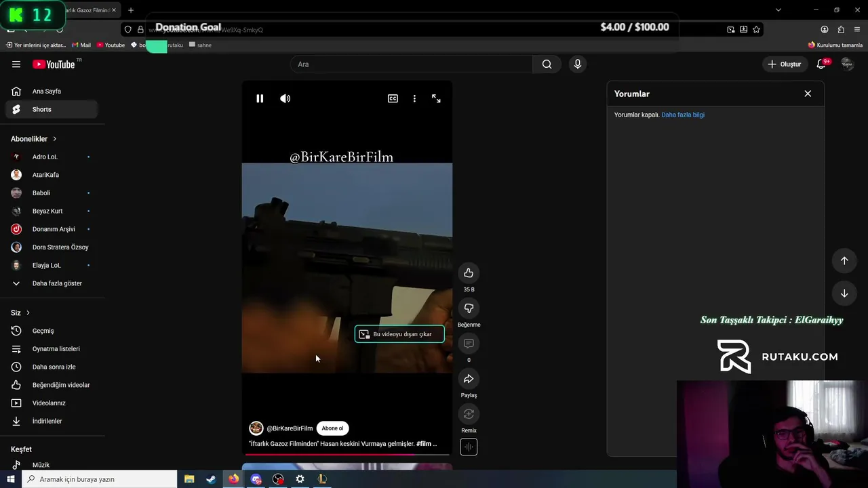Open 'İndirilenler' downloads
Image resolution: width=868 pixels, height=488 pixels.
(52, 421)
